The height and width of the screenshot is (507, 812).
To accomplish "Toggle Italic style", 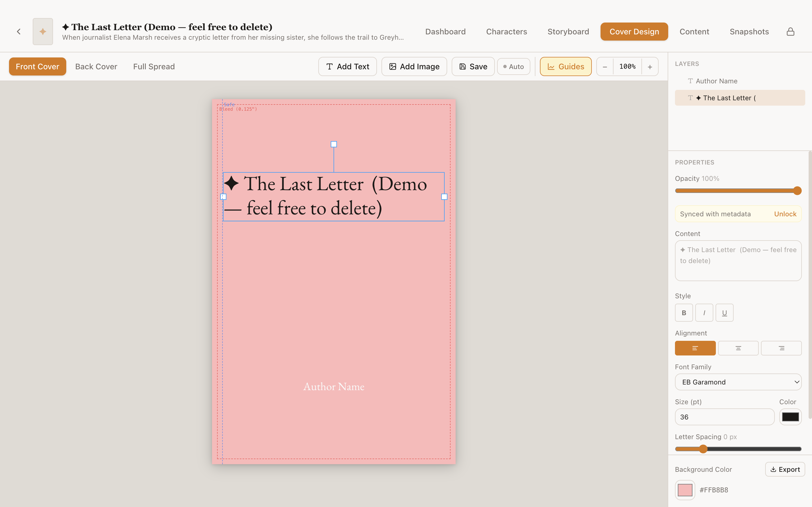I will 704,313.
